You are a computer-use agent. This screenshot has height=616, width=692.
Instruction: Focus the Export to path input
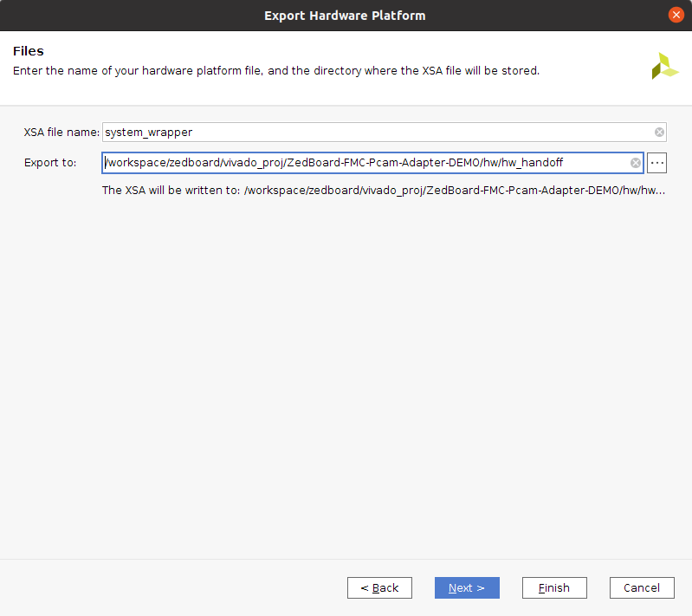coord(372,163)
